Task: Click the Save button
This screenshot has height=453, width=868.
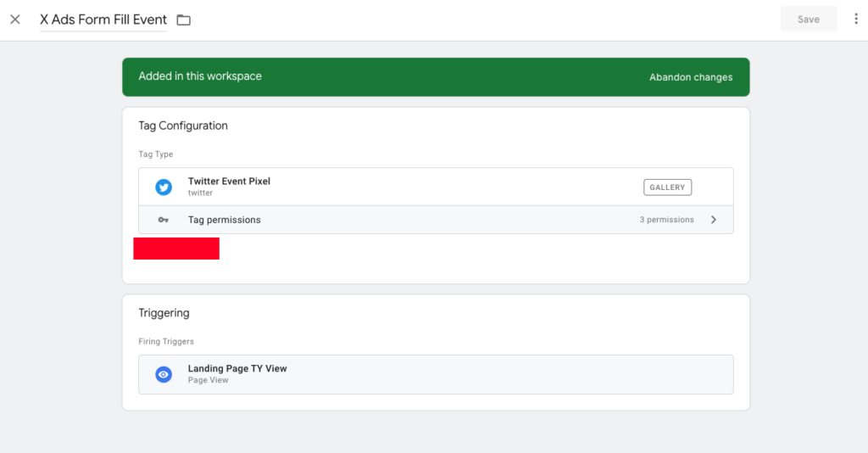Action: [808, 20]
